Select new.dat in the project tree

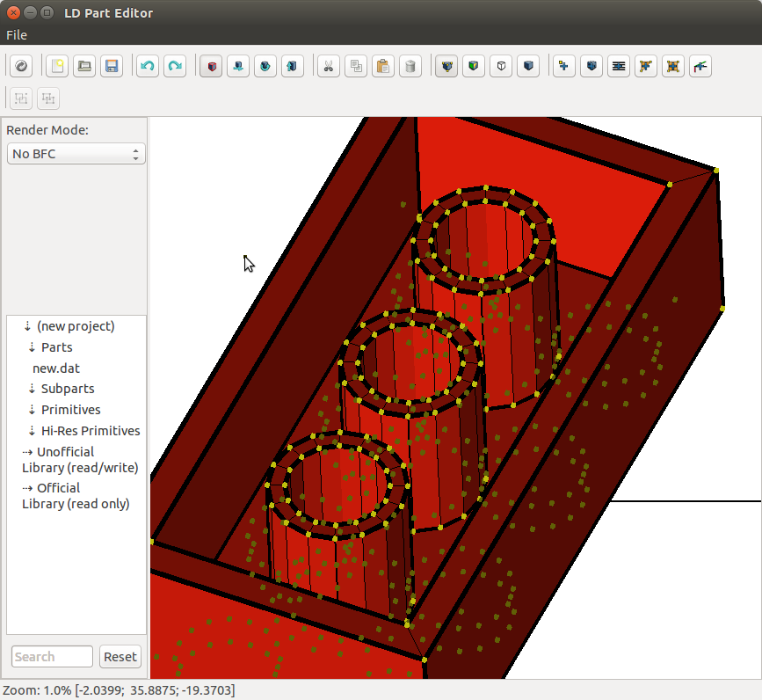coord(55,368)
